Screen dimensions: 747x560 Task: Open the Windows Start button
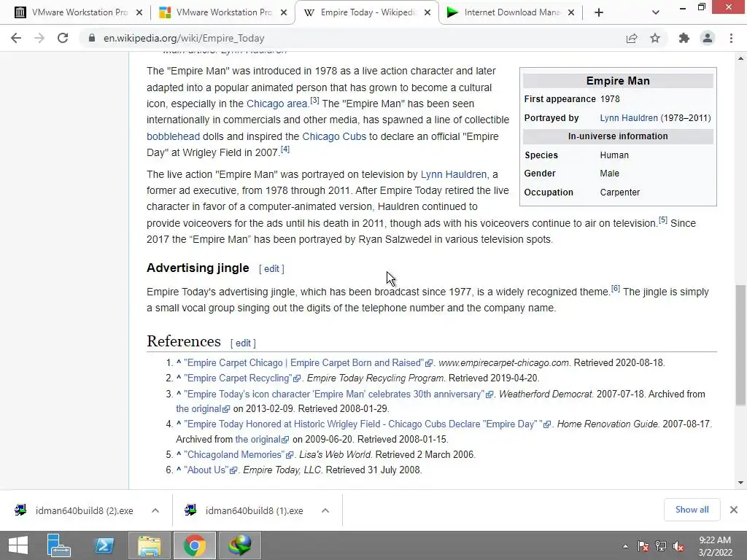[18, 545]
